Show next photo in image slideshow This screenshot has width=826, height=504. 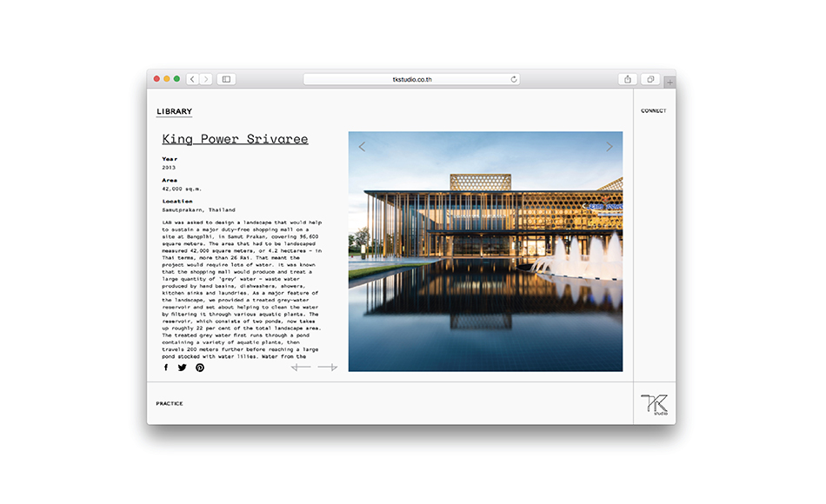(x=609, y=147)
